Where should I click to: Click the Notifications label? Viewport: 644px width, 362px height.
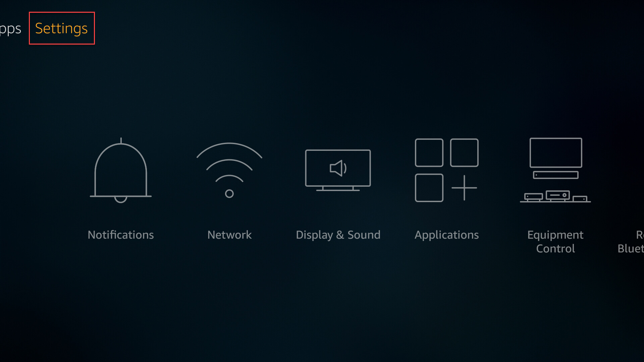click(x=121, y=235)
